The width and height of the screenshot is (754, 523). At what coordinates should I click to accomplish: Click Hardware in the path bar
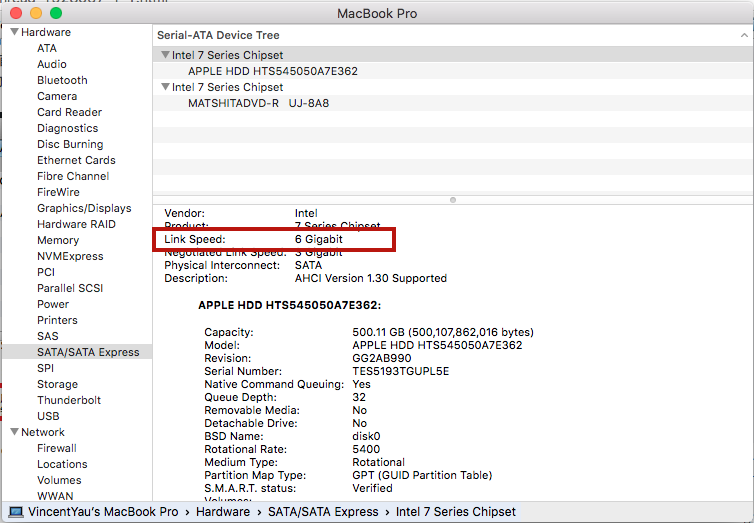click(x=223, y=512)
